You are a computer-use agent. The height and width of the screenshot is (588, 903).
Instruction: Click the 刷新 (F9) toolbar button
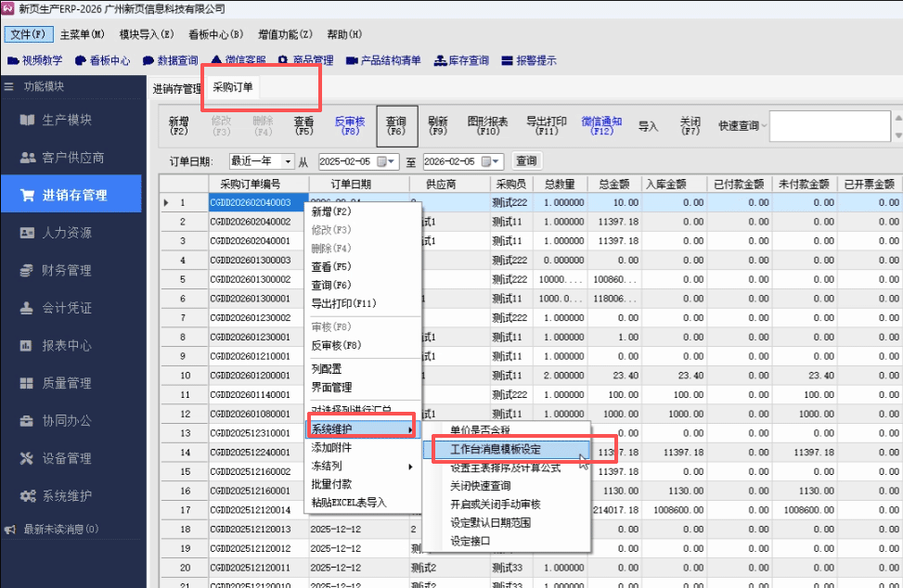(x=438, y=126)
